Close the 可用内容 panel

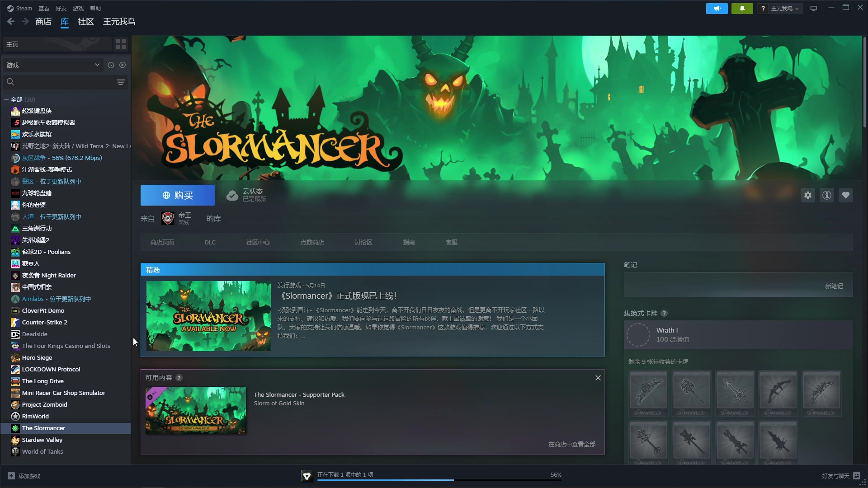[598, 378]
